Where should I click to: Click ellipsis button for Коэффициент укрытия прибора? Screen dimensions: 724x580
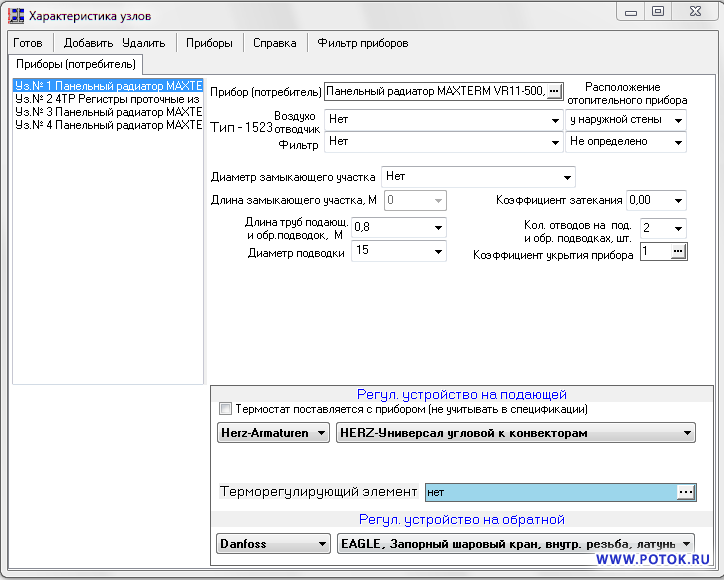[x=678, y=252]
